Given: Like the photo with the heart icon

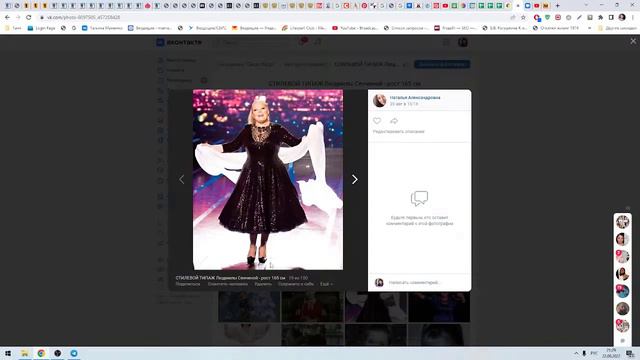Looking at the screenshot, I should [x=377, y=121].
